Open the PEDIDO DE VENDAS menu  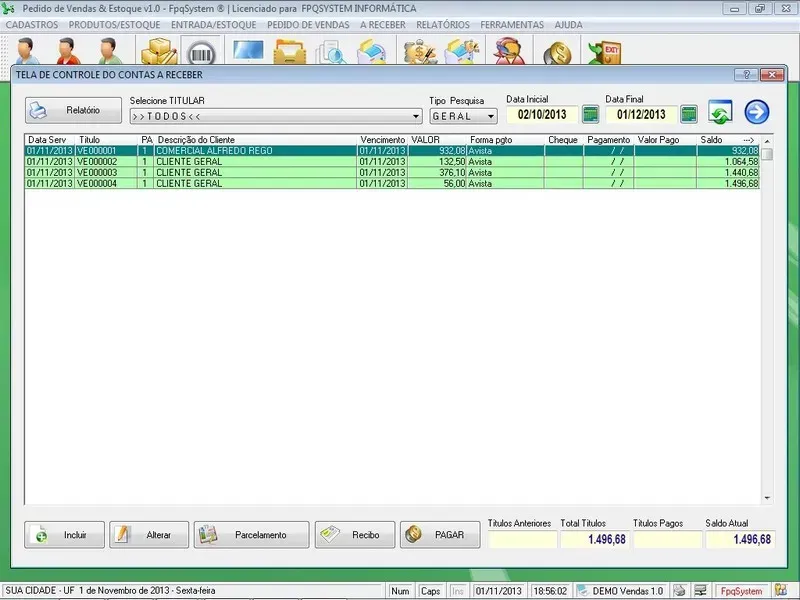click(311, 24)
